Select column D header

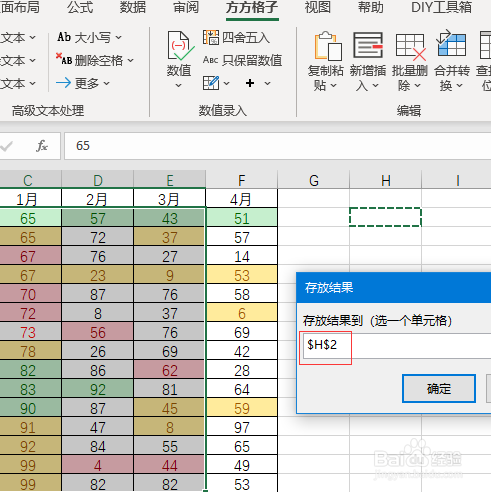[x=98, y=180]
